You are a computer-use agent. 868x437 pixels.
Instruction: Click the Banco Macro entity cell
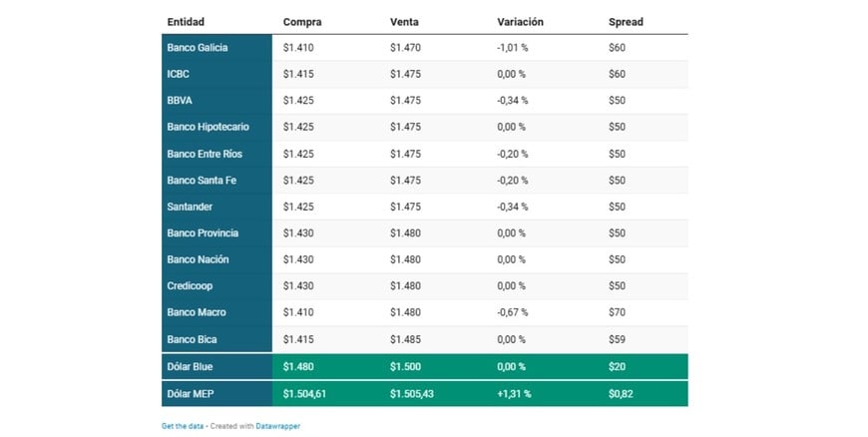pyautogui.click(x=197, y=312)
